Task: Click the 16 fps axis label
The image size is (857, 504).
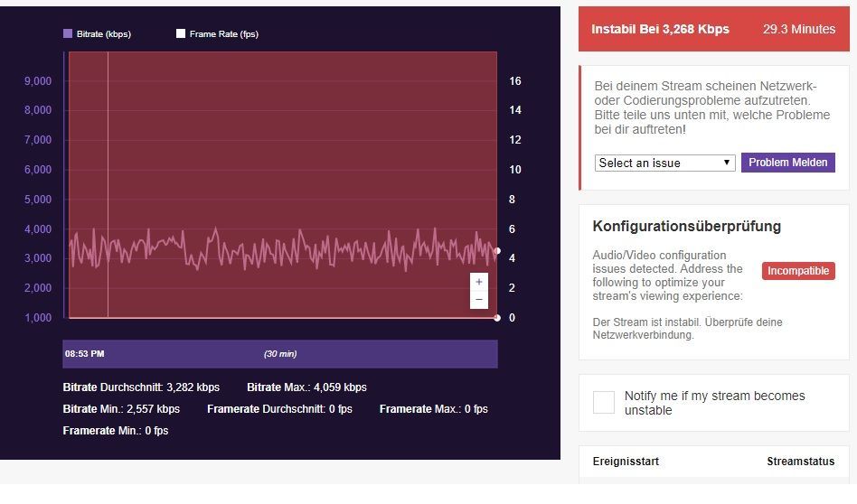Action: pos(515,80)
